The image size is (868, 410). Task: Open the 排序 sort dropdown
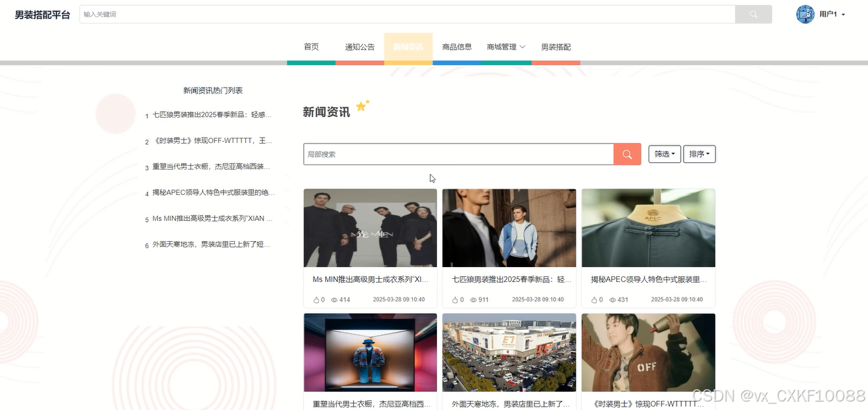(699, 154)
